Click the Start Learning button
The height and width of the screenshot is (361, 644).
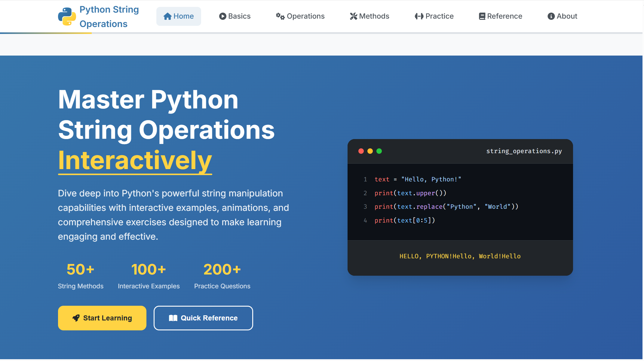102,318
